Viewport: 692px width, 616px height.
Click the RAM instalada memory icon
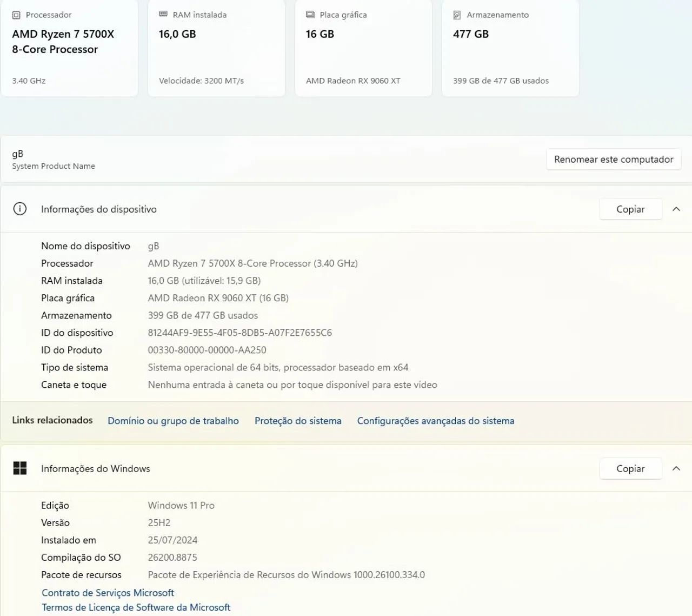point(163,15)
